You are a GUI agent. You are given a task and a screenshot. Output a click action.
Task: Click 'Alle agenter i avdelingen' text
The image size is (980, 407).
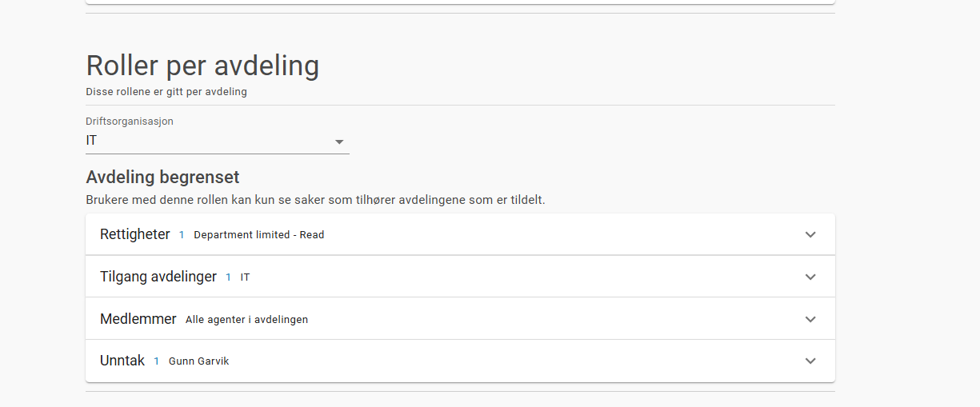pos(246,320)
